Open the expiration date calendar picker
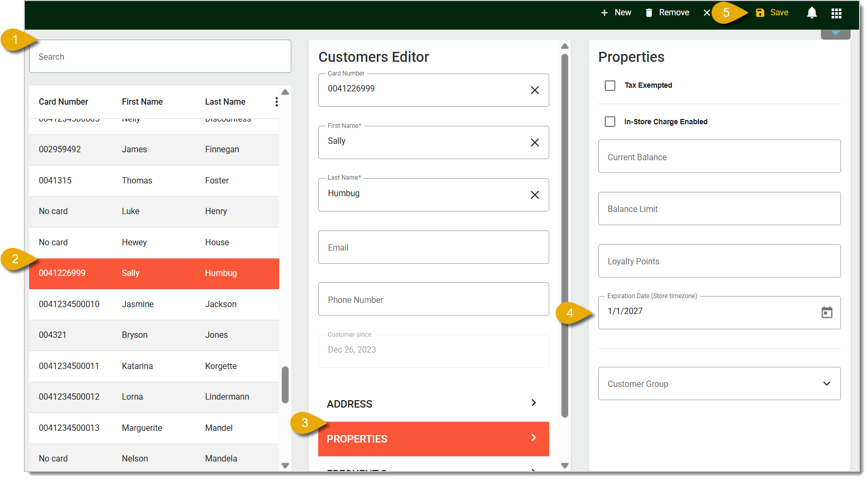 tap(827, 312)
